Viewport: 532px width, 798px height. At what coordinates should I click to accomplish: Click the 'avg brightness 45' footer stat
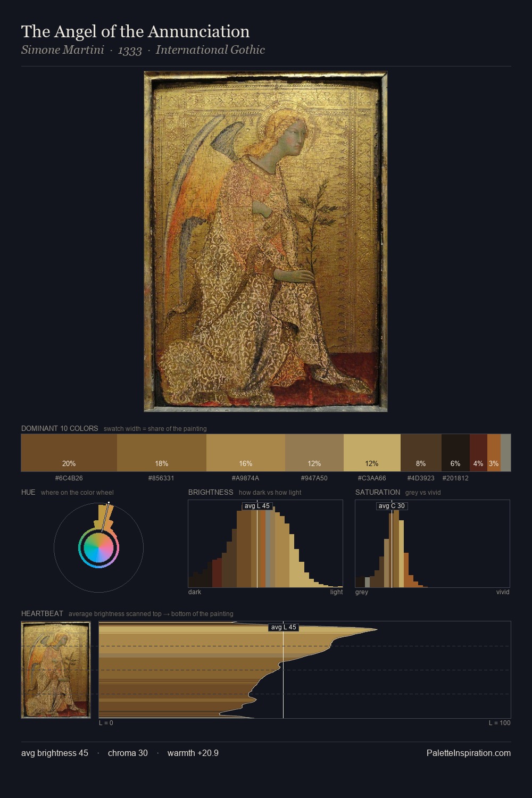click(x=55, y=753)
